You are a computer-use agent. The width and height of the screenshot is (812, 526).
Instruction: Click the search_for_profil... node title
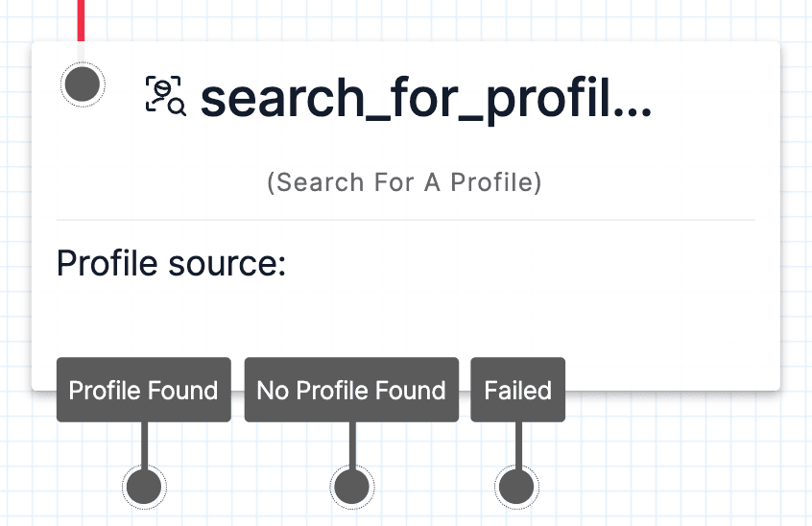[x=425, y=97]
